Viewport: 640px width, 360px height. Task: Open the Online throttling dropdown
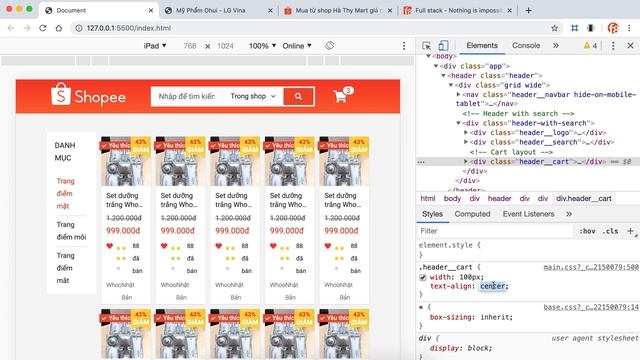click(x=297, y=46)
